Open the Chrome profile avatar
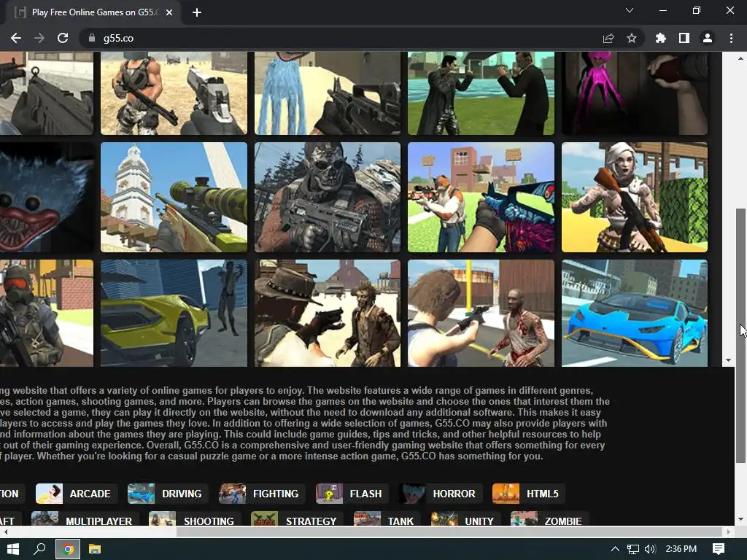Image resolution: width=747 pixels, height=560 pixels. 708,38
